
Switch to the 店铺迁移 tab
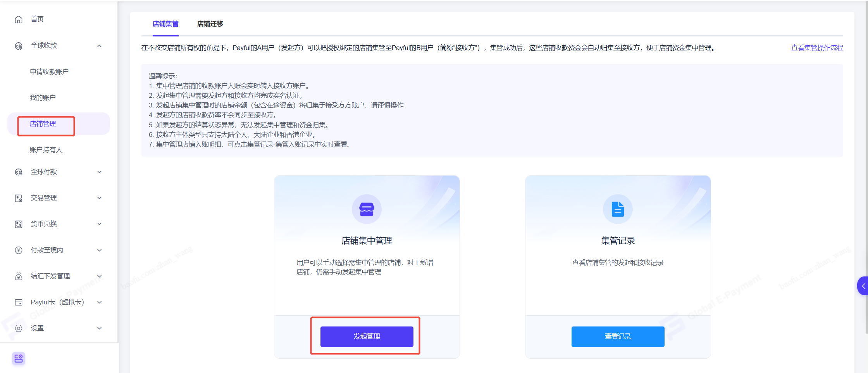pyautogui.click(x=210, y=24)
